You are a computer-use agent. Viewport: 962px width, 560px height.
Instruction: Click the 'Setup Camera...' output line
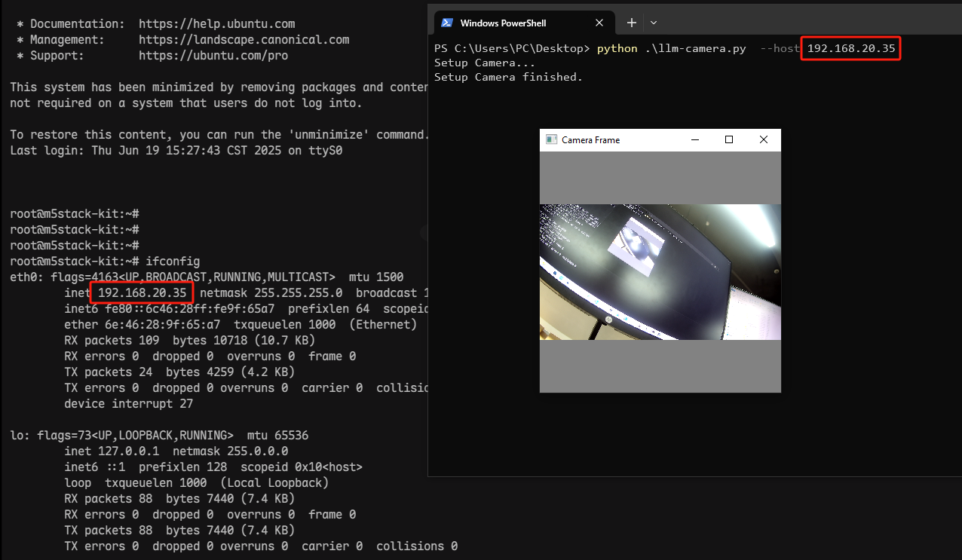[485, 63]
